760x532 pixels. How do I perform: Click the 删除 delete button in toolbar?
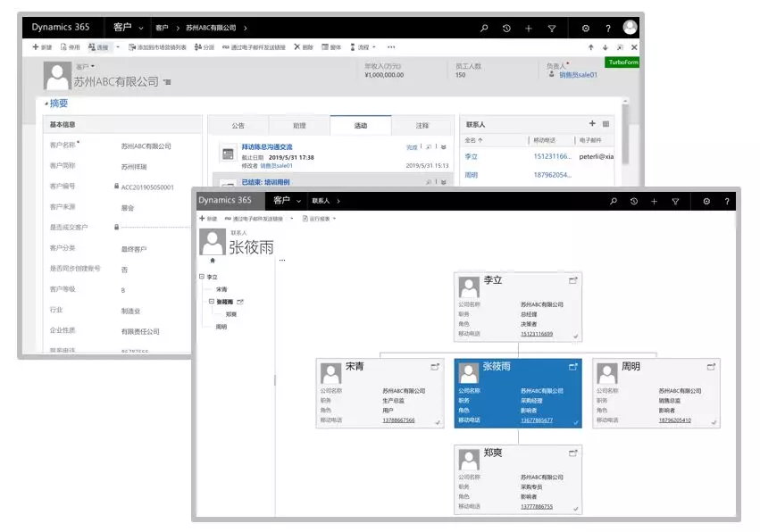click(304, 47)
